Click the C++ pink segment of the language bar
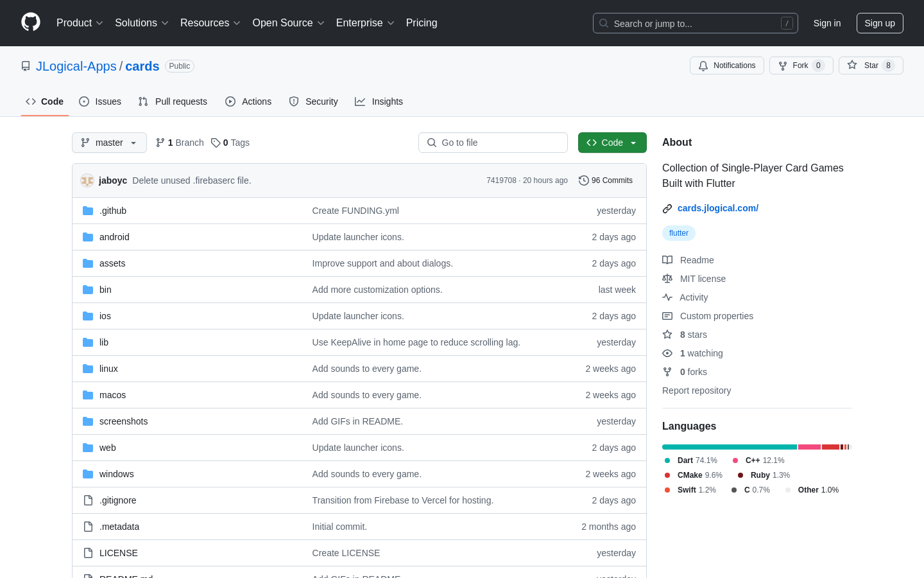 pyautogui.click(x=809, y=447)
